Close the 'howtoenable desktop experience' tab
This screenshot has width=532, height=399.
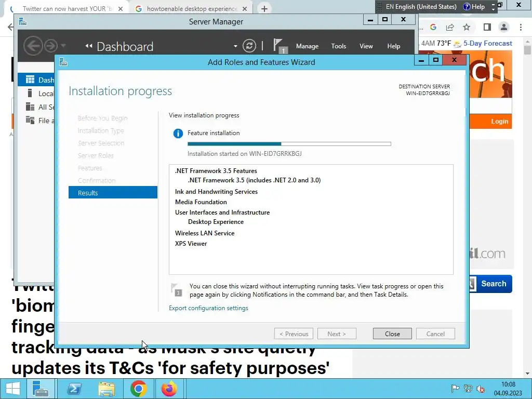(x=245, y=9)
